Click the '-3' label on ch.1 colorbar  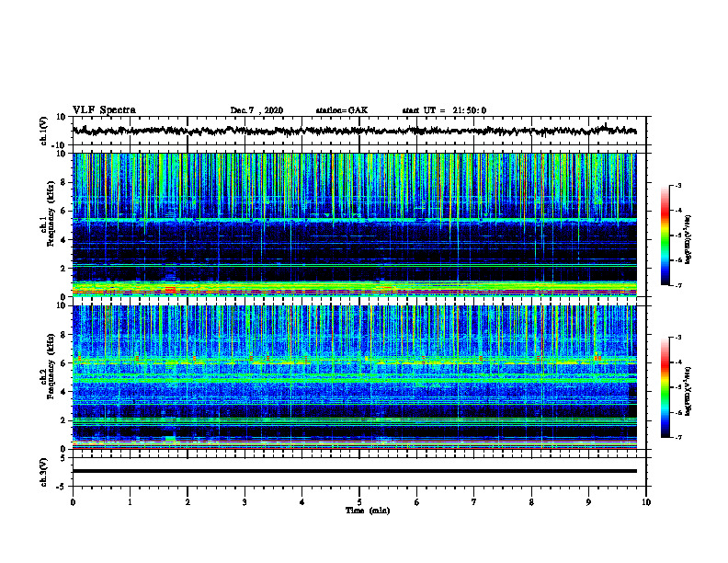coord(677,185)
